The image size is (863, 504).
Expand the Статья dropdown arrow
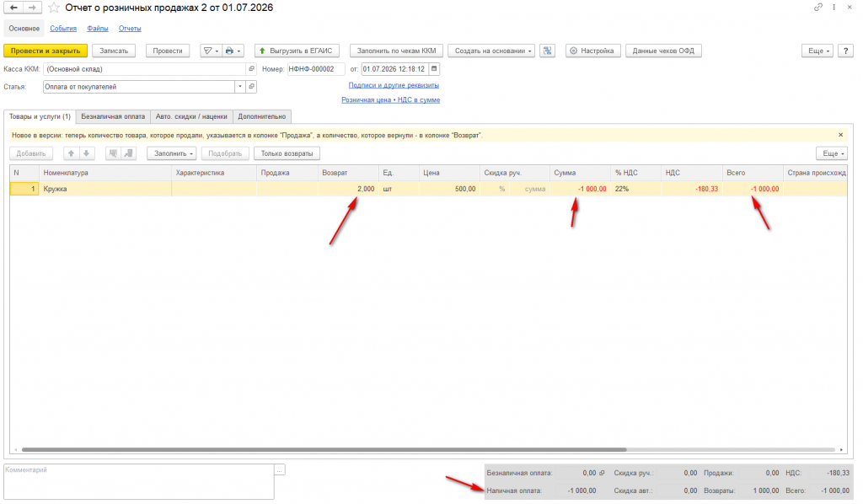point(240,86)
